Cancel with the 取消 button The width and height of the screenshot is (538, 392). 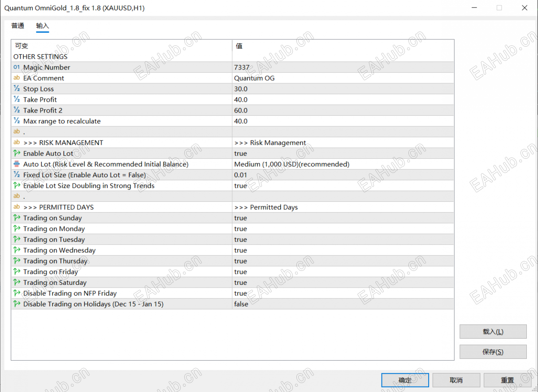(x=456, y=380)
